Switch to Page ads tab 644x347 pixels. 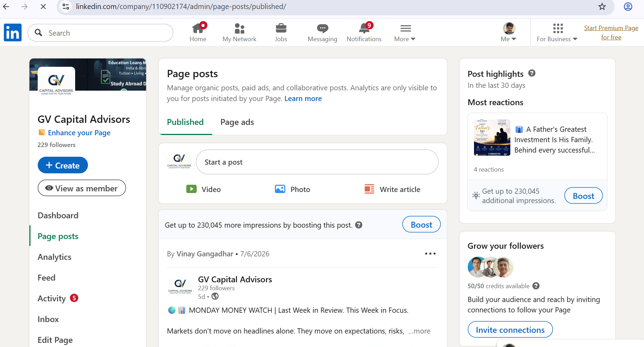237,122
